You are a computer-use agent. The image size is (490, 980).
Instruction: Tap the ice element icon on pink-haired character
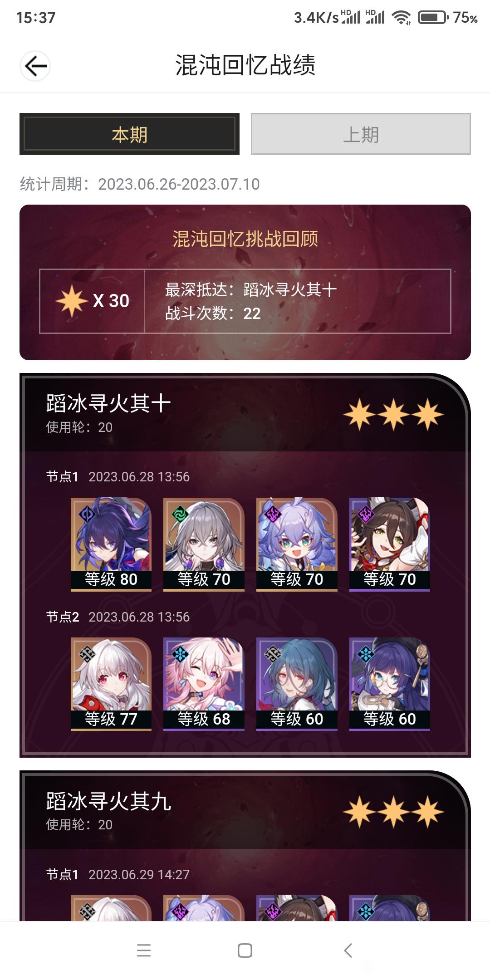(x=180, y=654)
